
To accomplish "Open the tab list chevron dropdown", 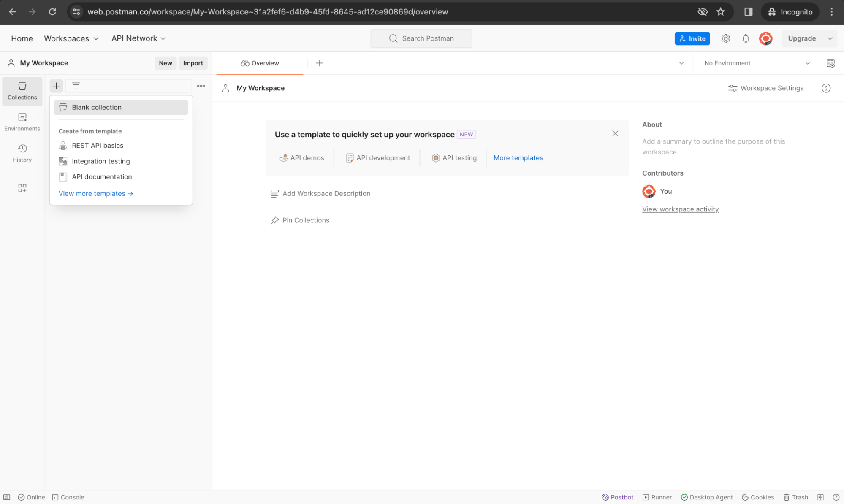I will point(681,63).
